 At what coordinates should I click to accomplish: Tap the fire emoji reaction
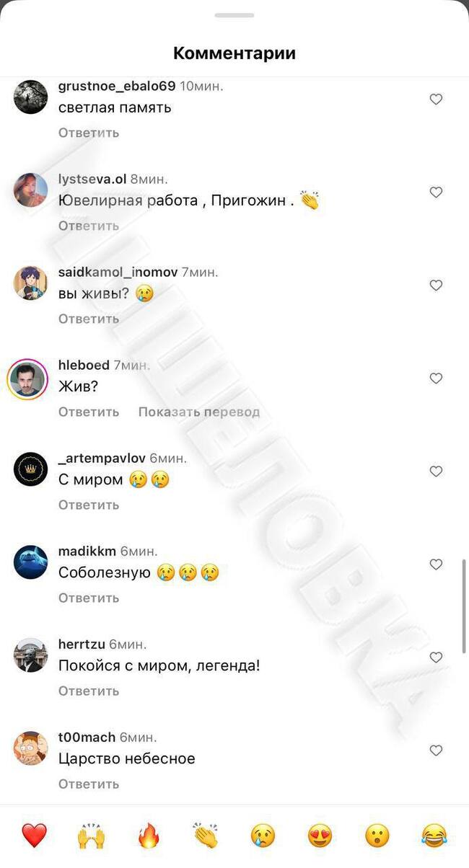pyautogui.click(x=148, y=836)
